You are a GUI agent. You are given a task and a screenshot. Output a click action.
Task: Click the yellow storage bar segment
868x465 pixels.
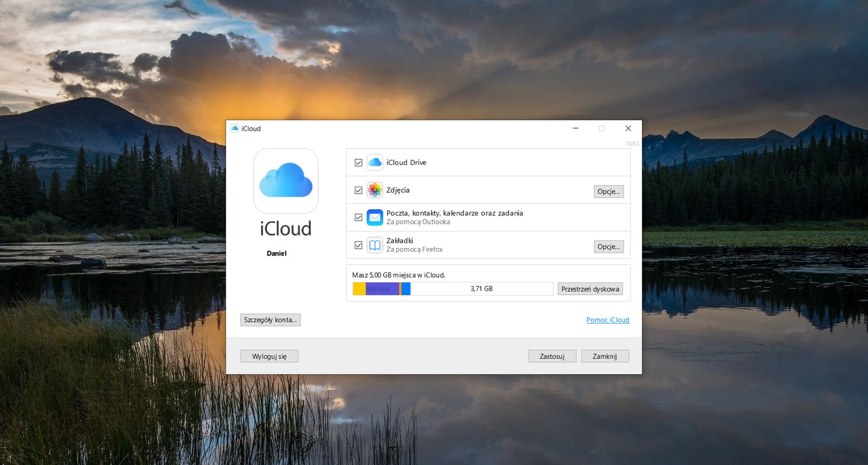tap(359, 288)
